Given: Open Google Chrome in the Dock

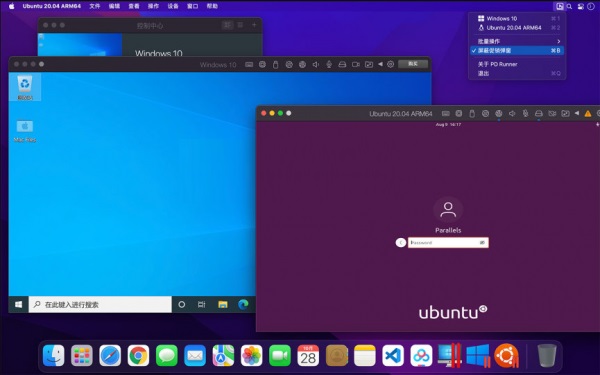Looking at the screenshot, I should [x=138, y=355].
